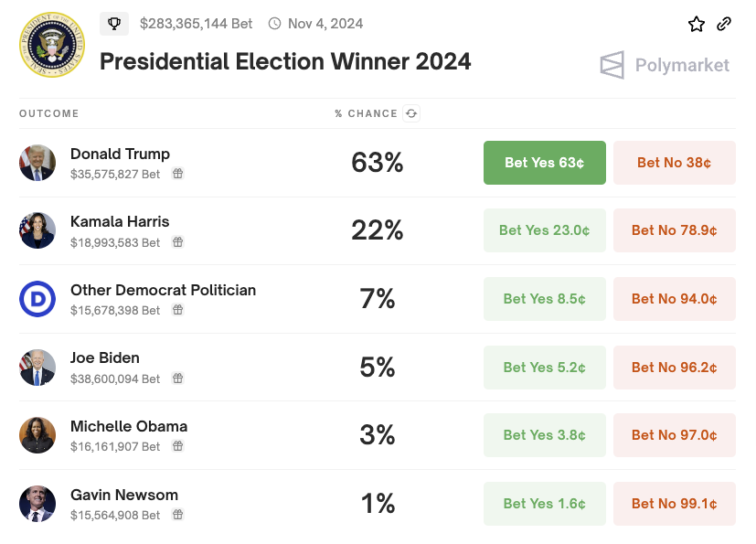Click the copy link icon
This screenshot has height=544, width=756.
pos(724,24)
